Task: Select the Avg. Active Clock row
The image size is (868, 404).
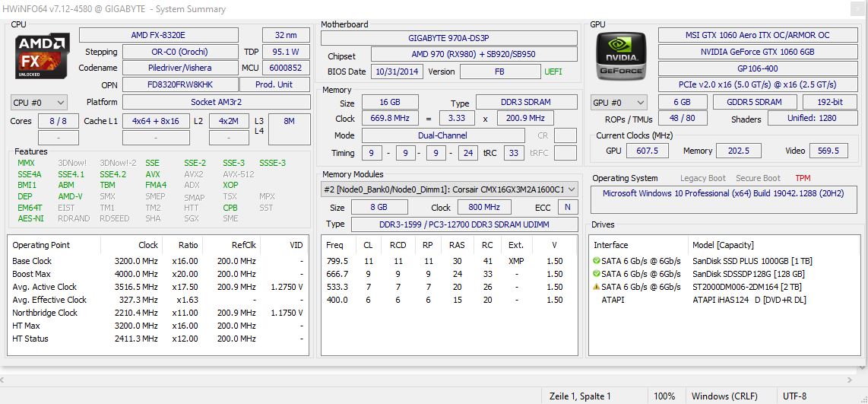Action: click(x=158, y=287)
